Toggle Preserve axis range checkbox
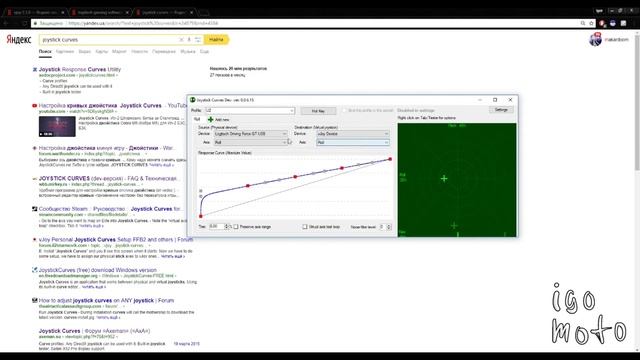Screen dimensions: 640x360 [x=236, y=227]
